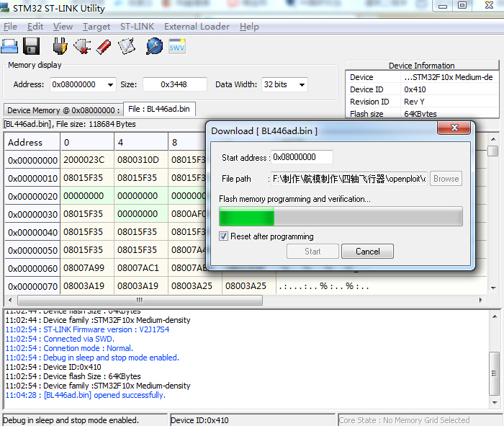This screenshot has width=504, height=426.
Task: Disconnect from target via crossed plug icon
Action: pyautogui.click(x=82, y=46)
